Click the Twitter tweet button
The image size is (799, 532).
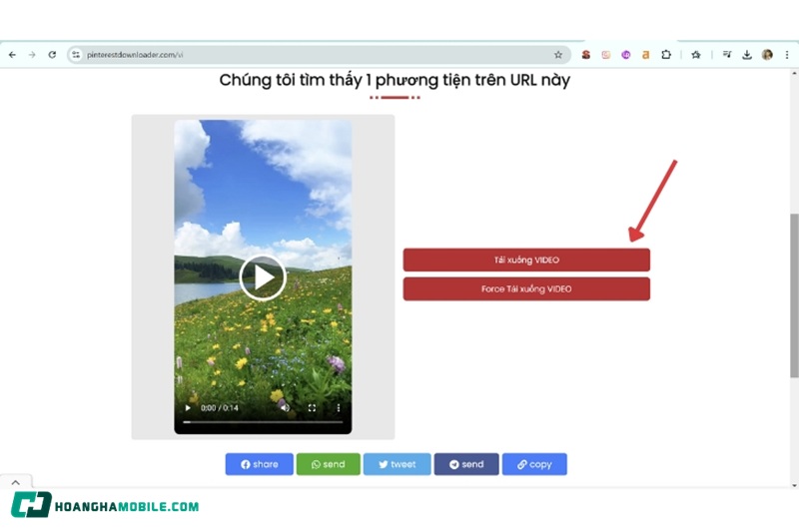pos(397,464)
